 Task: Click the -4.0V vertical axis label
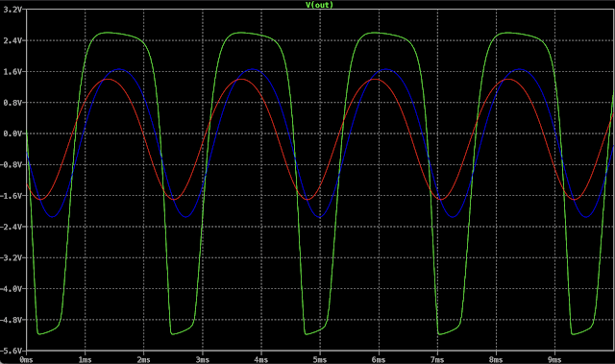pyautogui.click(x=11, y=289)
